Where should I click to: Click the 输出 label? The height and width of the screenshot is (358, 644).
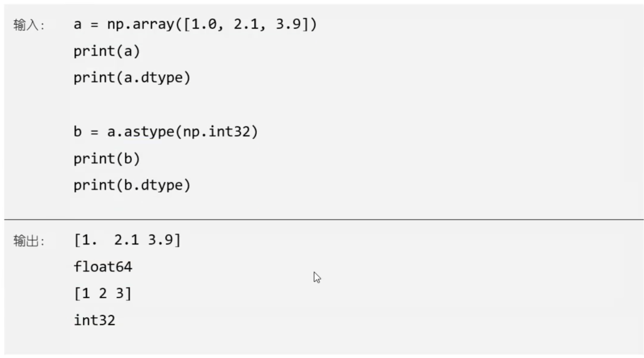(28, 241)
